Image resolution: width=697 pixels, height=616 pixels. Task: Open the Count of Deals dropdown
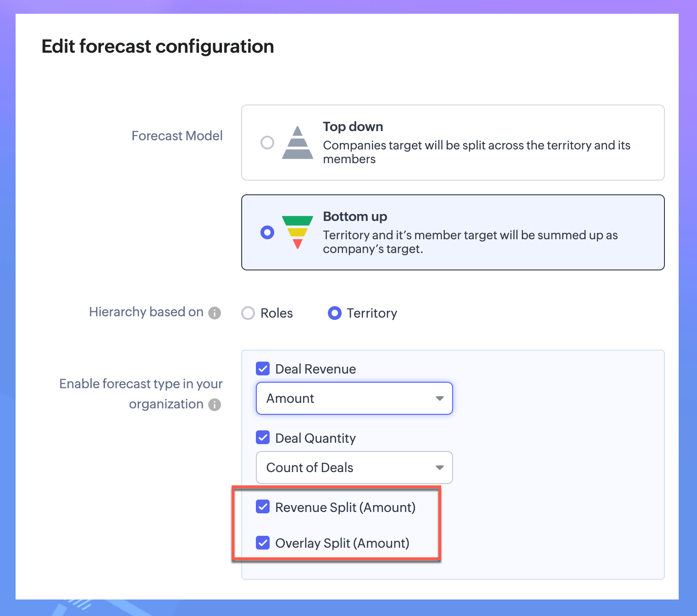tap(354, 467)
